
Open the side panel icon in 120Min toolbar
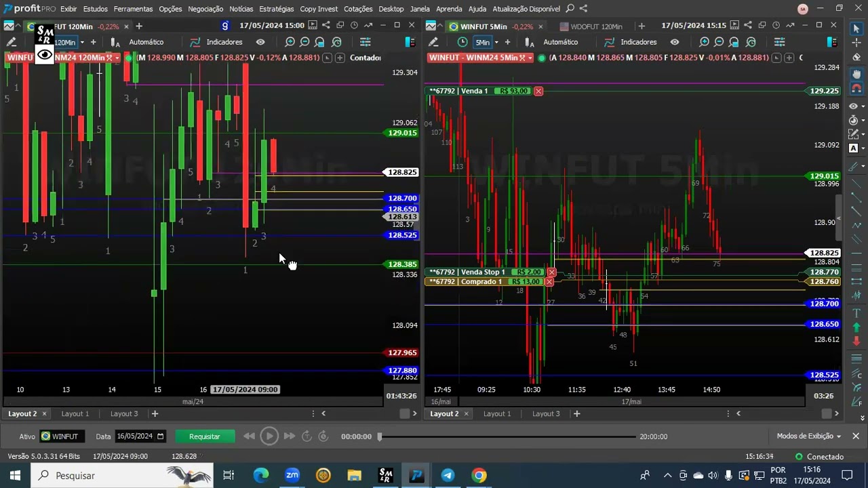410,42
